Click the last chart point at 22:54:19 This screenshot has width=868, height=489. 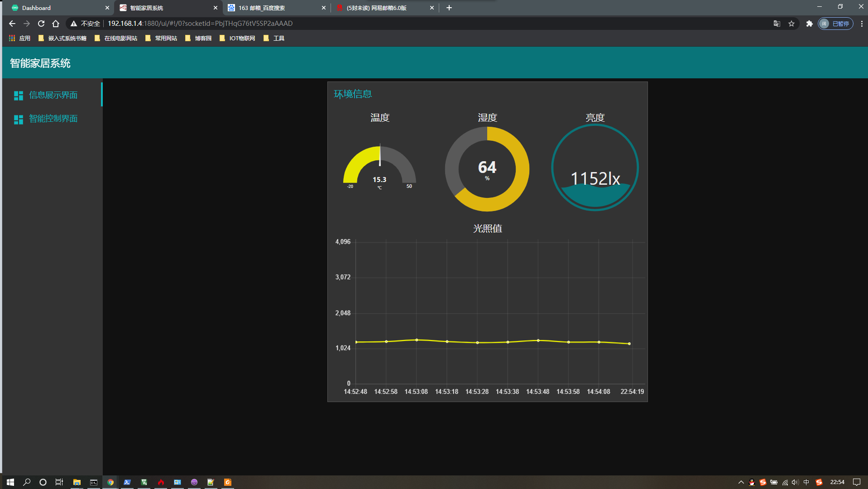pyautogui.click(x=629, y=344)
